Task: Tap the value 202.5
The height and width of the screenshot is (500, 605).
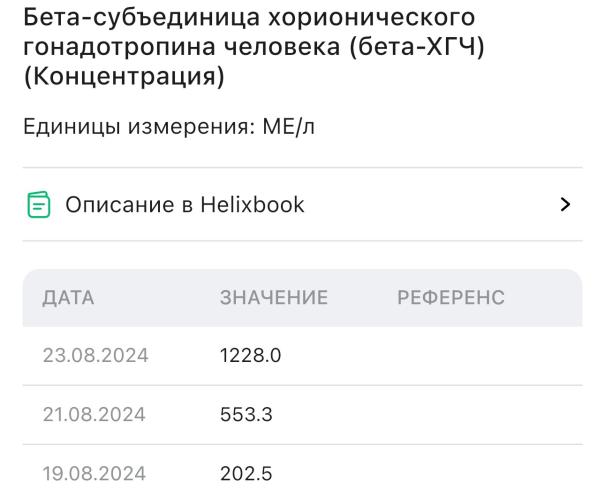Action: [246, 474]
